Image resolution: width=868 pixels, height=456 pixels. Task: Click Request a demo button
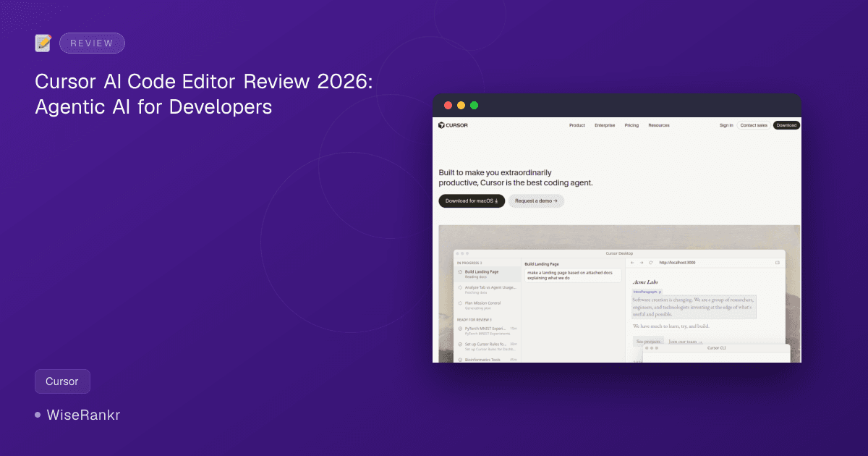(x=536, y=201)
